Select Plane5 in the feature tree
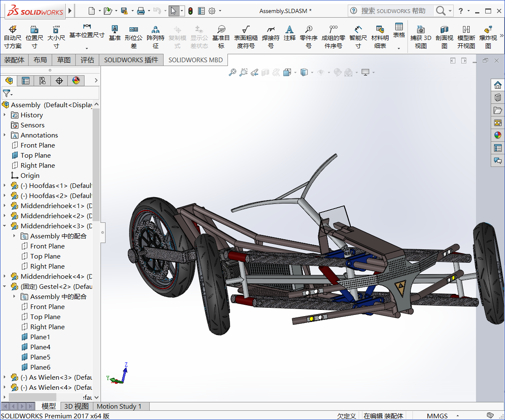 pos(40,357)
